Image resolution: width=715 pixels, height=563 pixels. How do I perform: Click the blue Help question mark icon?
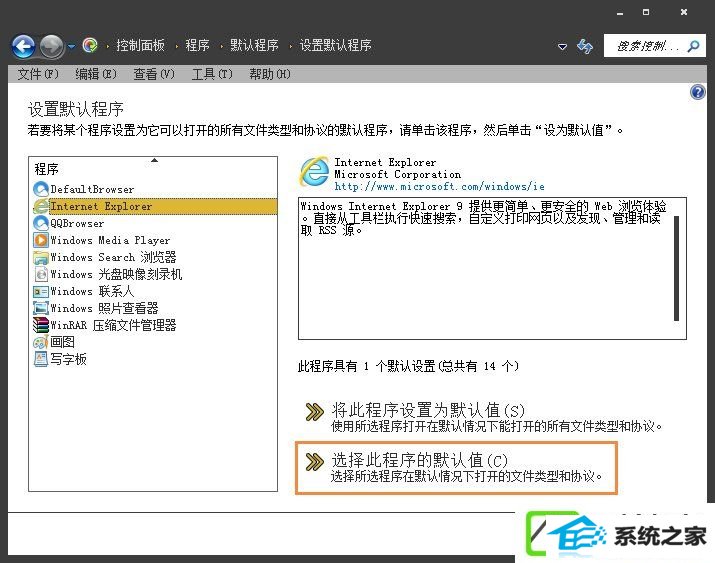697,92
